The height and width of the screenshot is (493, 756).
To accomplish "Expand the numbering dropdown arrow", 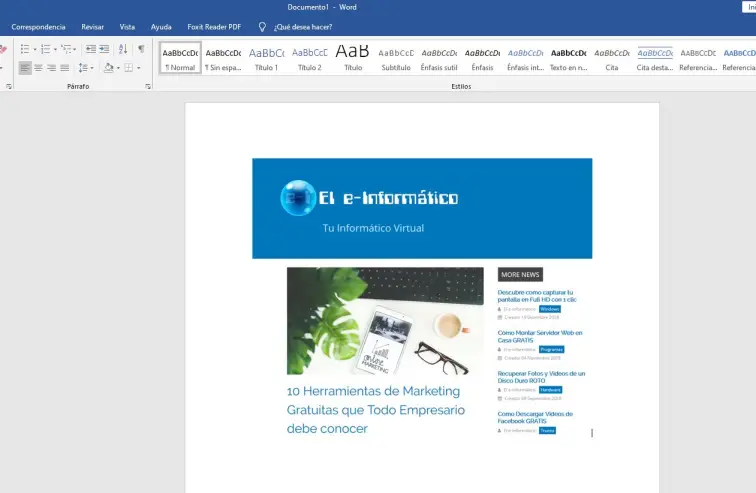I will click(x=55, y=49).
